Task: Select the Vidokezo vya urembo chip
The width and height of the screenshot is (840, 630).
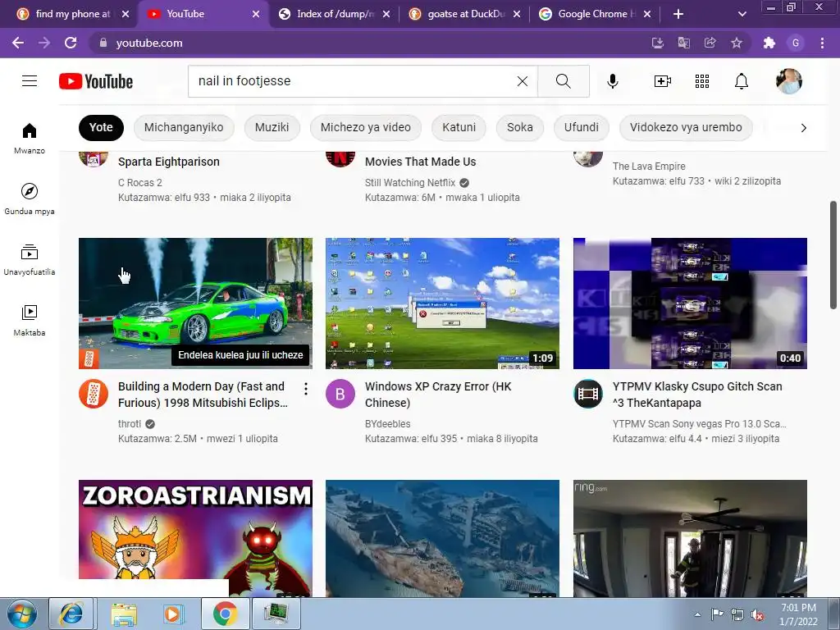Action: pyautogui.click(x=686, y=127)
